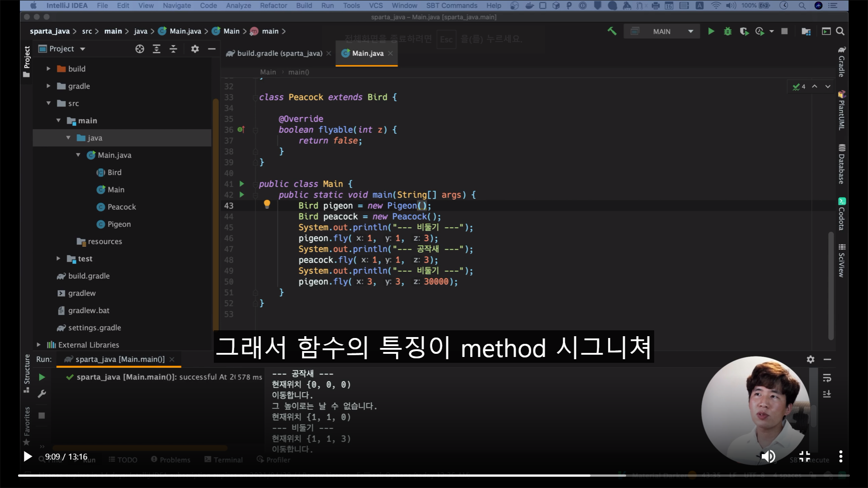This screenshot has width=868, height=488.
Task: Expand the build folder
Action: point(48,69)
